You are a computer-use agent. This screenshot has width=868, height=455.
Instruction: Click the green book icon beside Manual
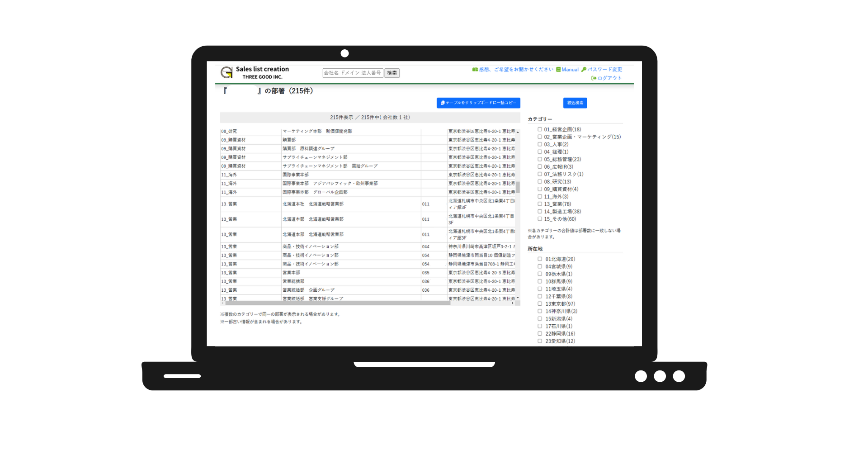point(558,70)
